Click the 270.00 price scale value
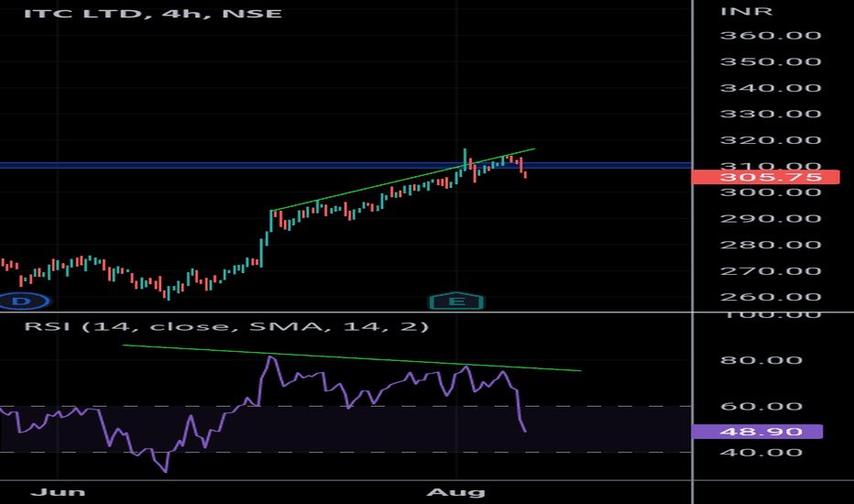The height and width of the screenshot is (504, 854). coord(771,271)
